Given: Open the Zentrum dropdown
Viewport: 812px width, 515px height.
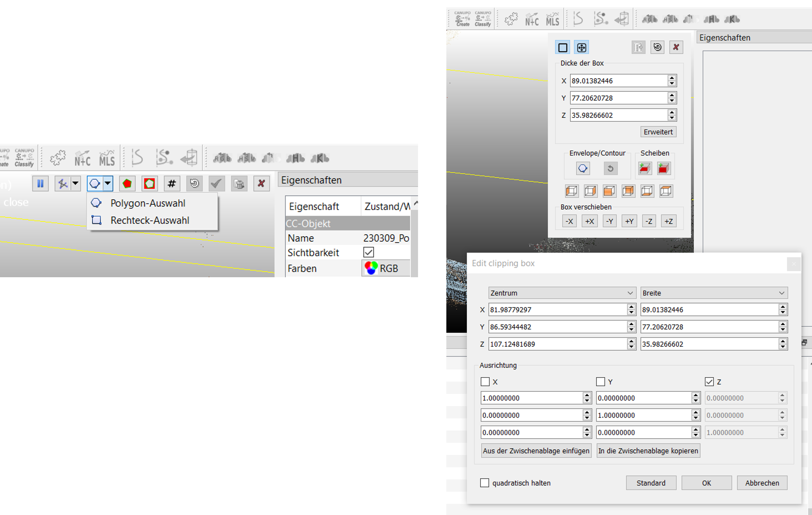Looking at the screenshot, I should point(562,293).
